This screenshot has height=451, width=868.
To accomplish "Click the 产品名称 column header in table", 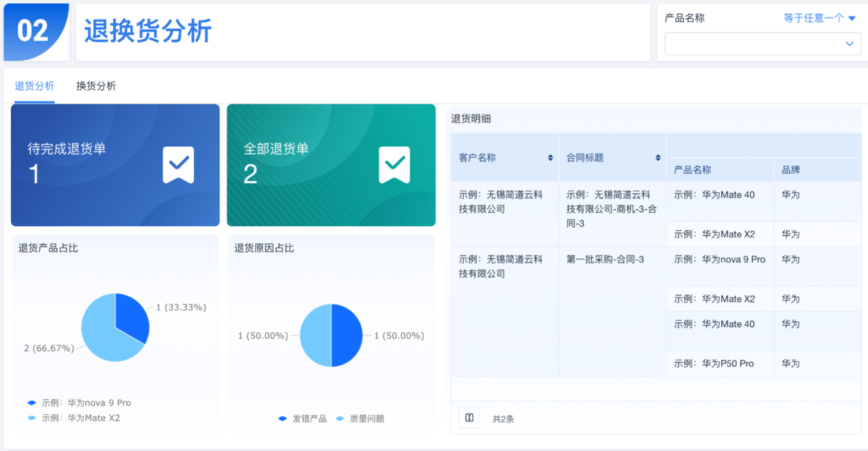I will click(x=692, y=169).
